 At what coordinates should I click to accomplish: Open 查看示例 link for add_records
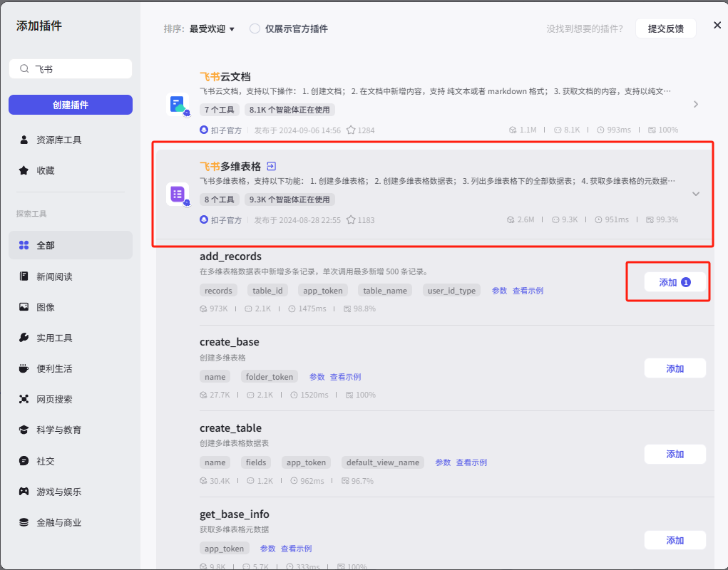coord(528,291)
